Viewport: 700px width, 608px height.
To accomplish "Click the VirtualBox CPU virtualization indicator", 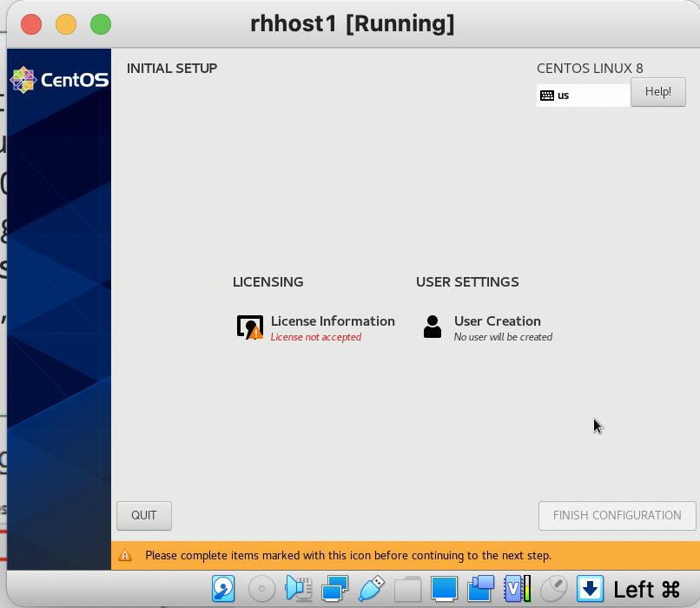I will coord(517,589).
